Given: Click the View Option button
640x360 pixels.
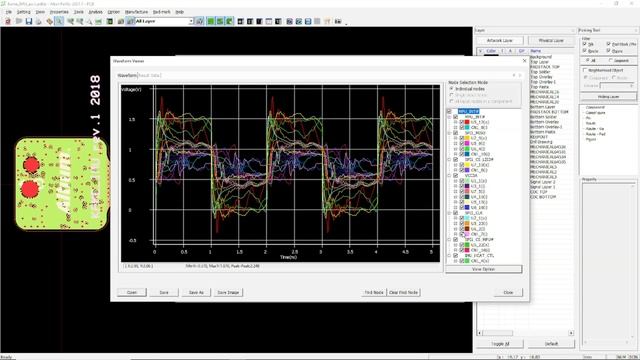Looking at the screenshot, I should 484,269.
